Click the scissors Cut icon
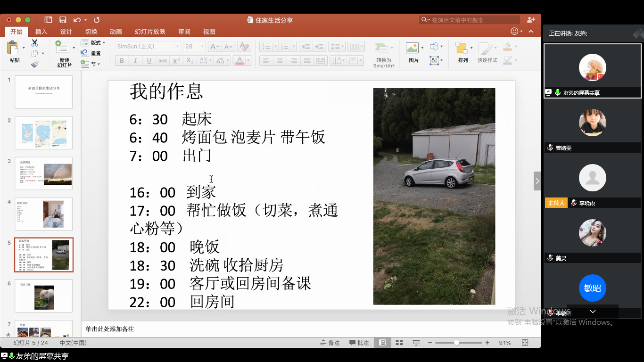Image resolution: width=644 pixels, height=362 pixels. pos(35,43)
